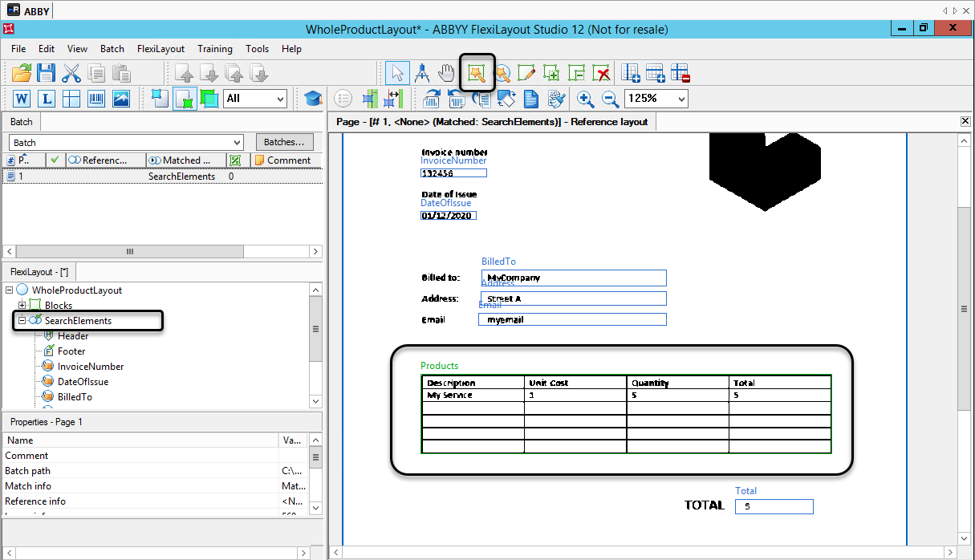
Task: Click the Copy icon in the toolbar
Action: 96,73
